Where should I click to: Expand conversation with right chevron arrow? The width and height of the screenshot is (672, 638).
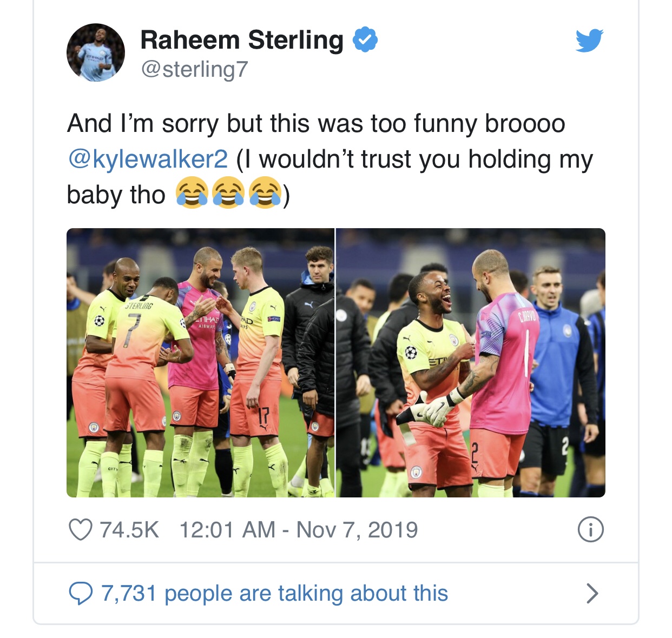point(592,593)
